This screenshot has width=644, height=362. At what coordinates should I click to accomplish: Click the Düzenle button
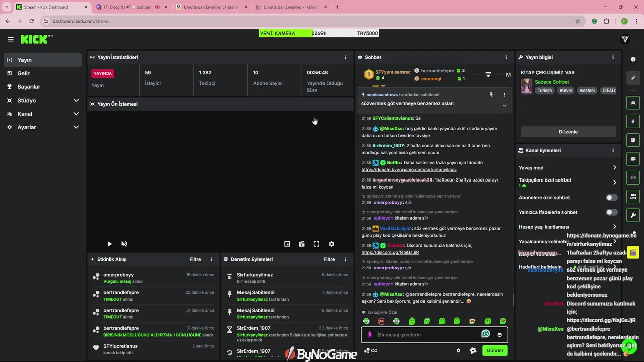click(568, 132)
